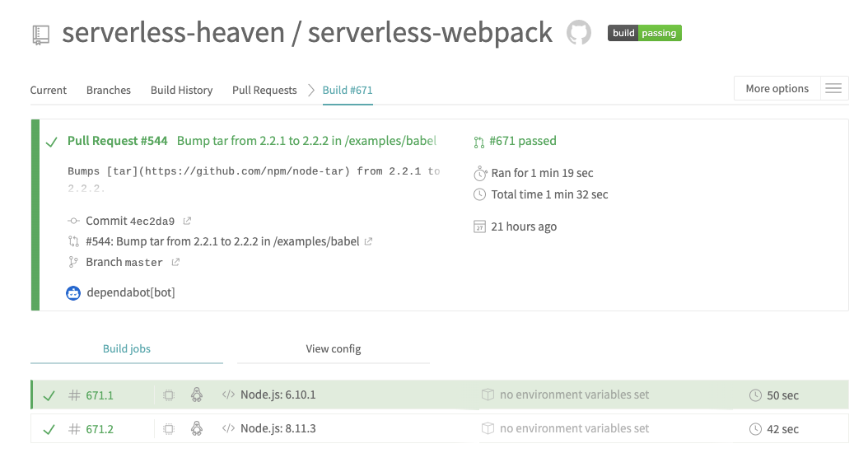Viewport: 868px width, 467px height.
Task: Click the green checkmark for job 671.1
Action: [x=49, y=395]
